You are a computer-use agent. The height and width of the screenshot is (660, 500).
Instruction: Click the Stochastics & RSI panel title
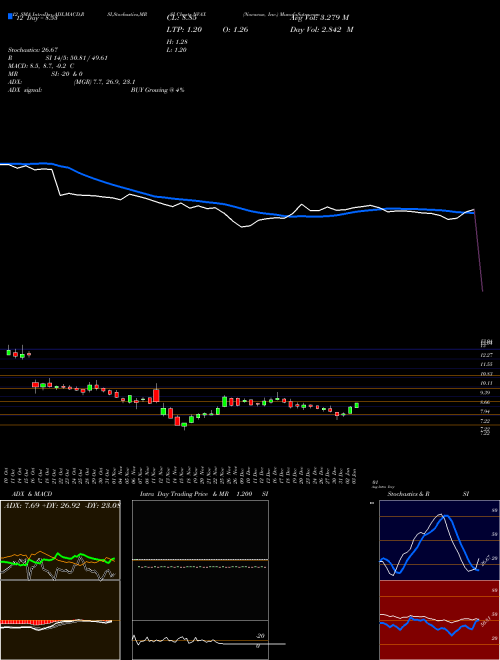[428, 494]
